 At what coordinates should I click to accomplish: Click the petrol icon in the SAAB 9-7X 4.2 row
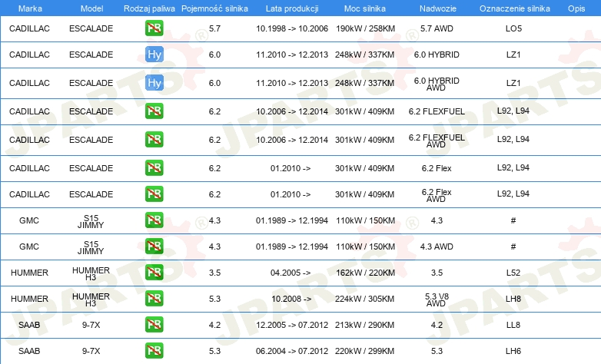point(154,324)
